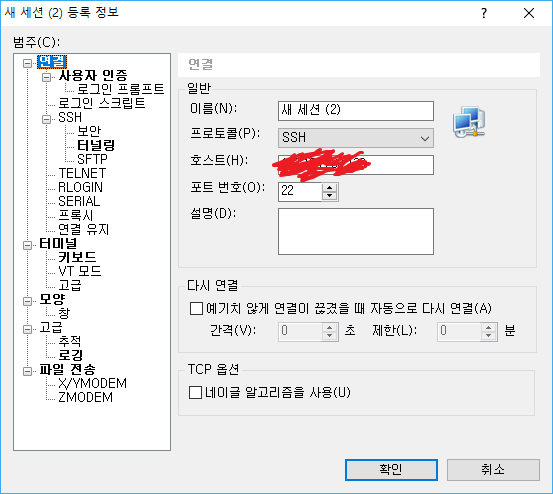Select SERIAL category
The height and width of the screenshot is (494, 553).
pyautogui.click(x=79, y=201)
